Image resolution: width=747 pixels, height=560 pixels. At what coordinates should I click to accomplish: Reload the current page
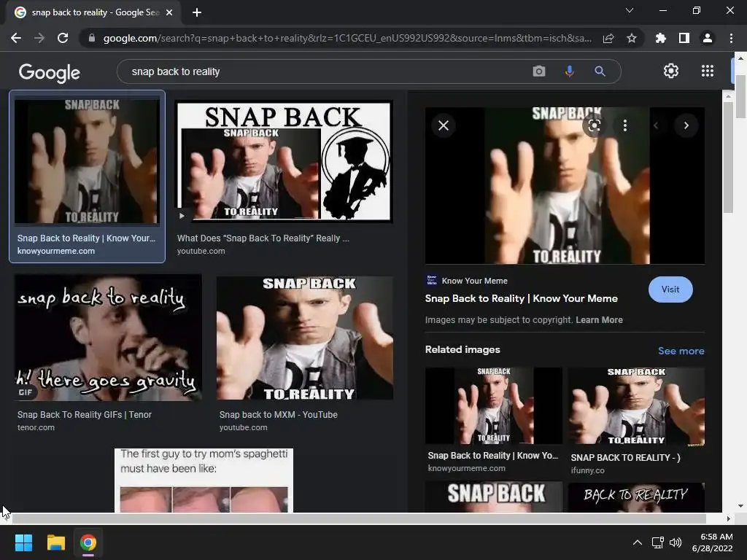pos(63,38)
